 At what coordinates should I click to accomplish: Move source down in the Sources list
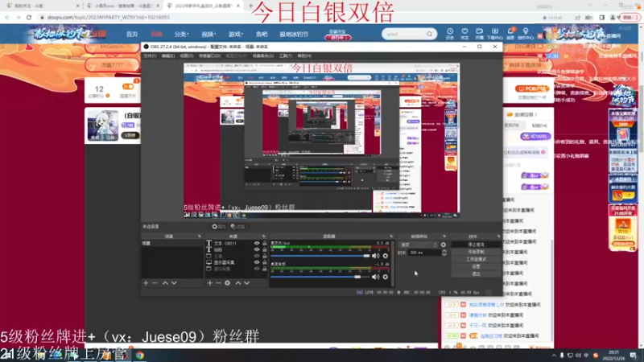[247, 283]
